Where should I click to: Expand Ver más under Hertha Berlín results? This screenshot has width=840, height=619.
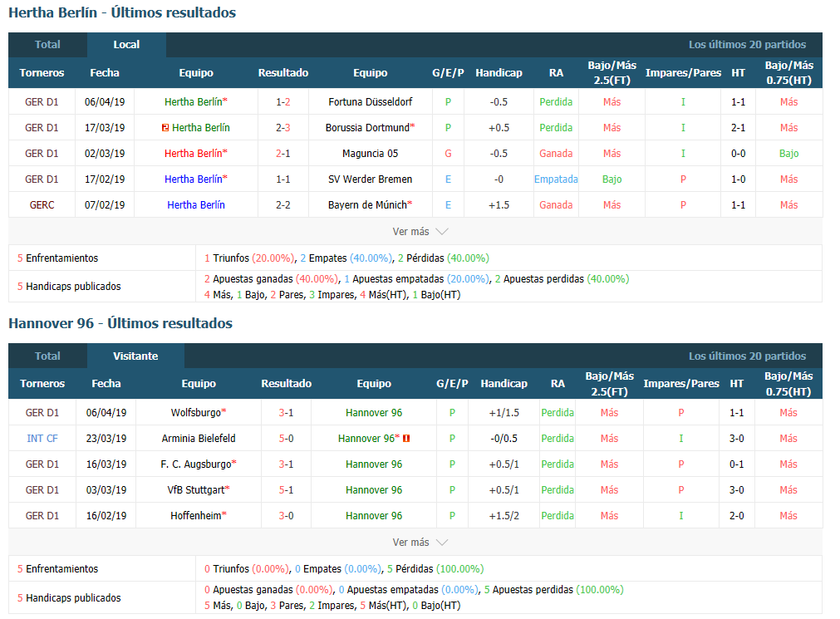pyautogui.click(x=420, y=232)
